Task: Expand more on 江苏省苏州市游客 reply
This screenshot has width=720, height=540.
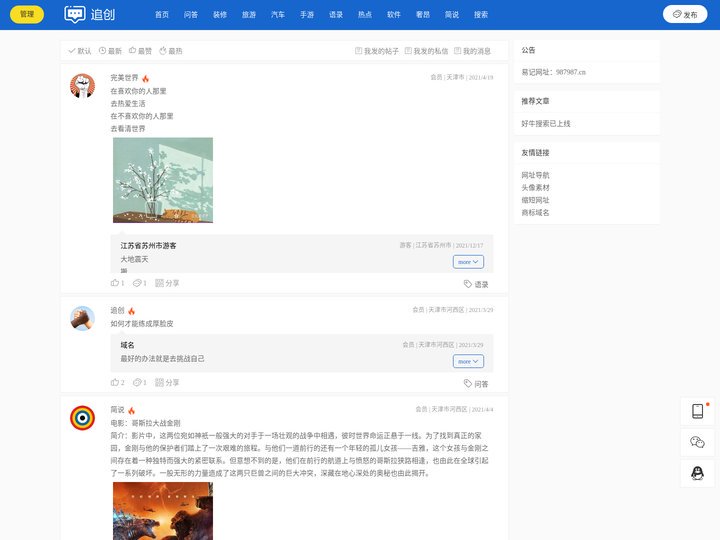Action: [x=468, y=262]
